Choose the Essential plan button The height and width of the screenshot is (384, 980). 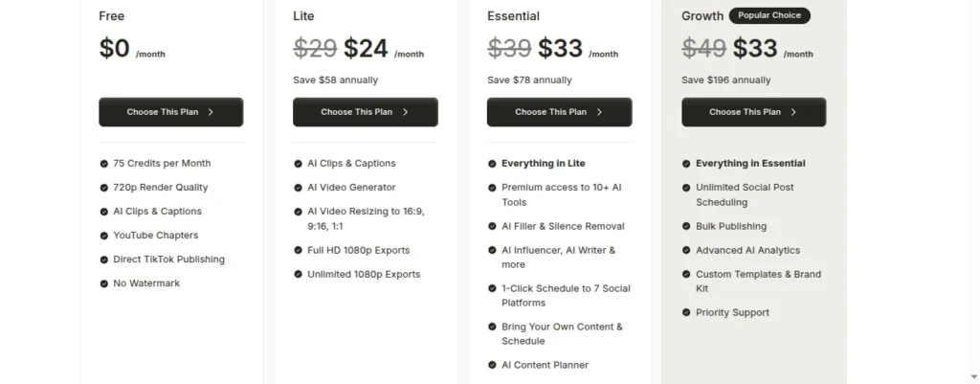pos(559,112)
